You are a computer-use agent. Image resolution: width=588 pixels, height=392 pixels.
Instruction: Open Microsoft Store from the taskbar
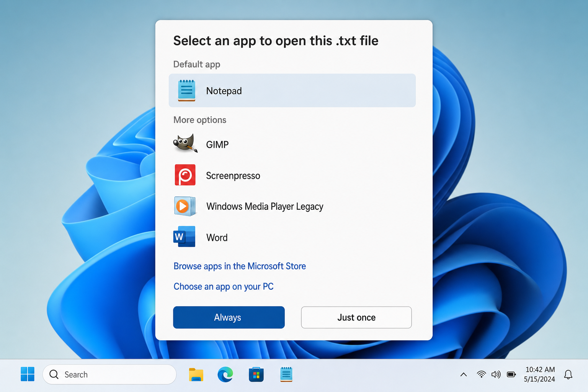click(x=256, y=374)
